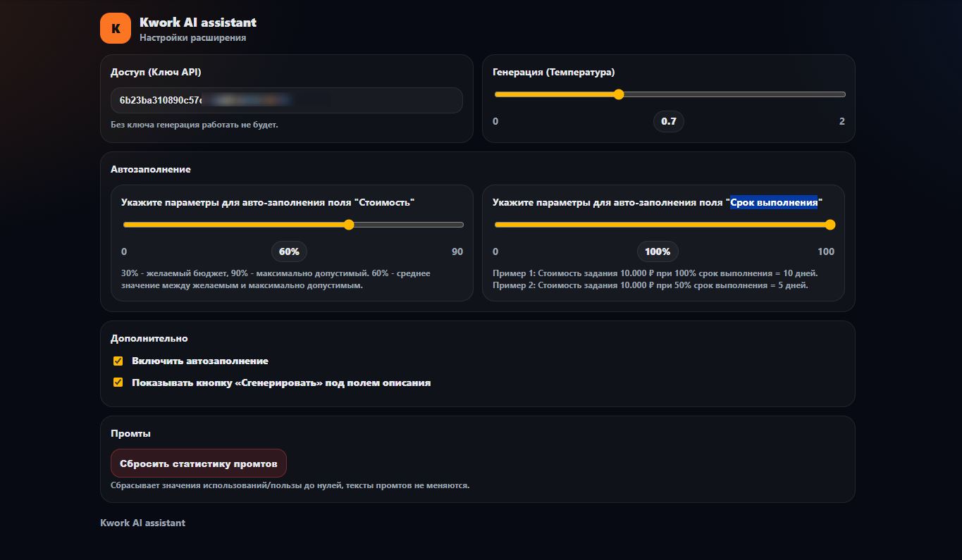Click the "Kwork AI assistant" footer text
Screen dimensions: 962x560
[143, 523]
